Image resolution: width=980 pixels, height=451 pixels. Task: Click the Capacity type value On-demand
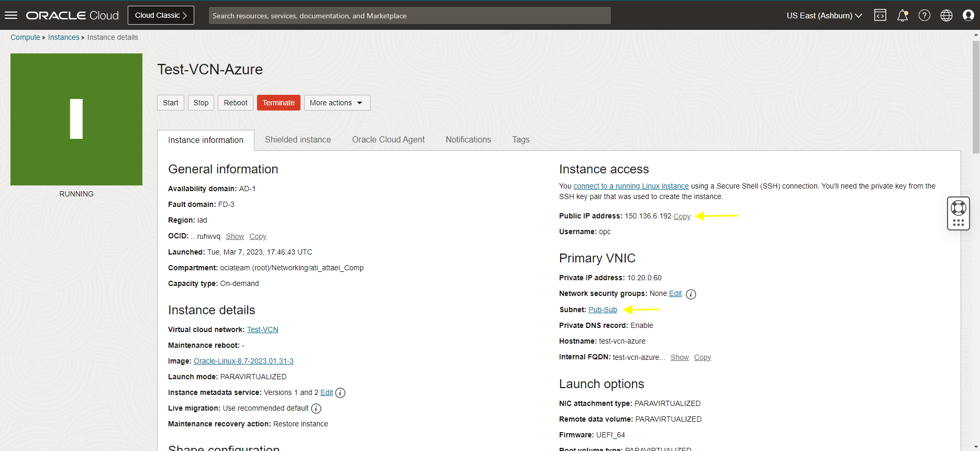tap(239, 284)
